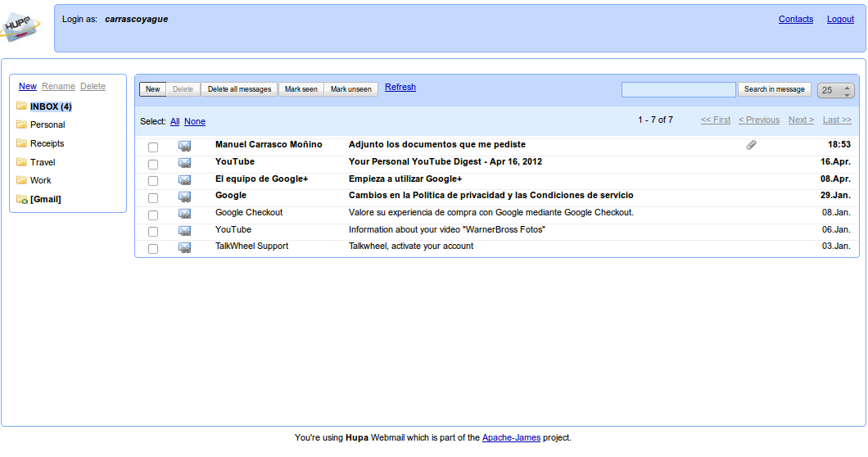Select checkbox for El equipo de Google+

[153, 181]
